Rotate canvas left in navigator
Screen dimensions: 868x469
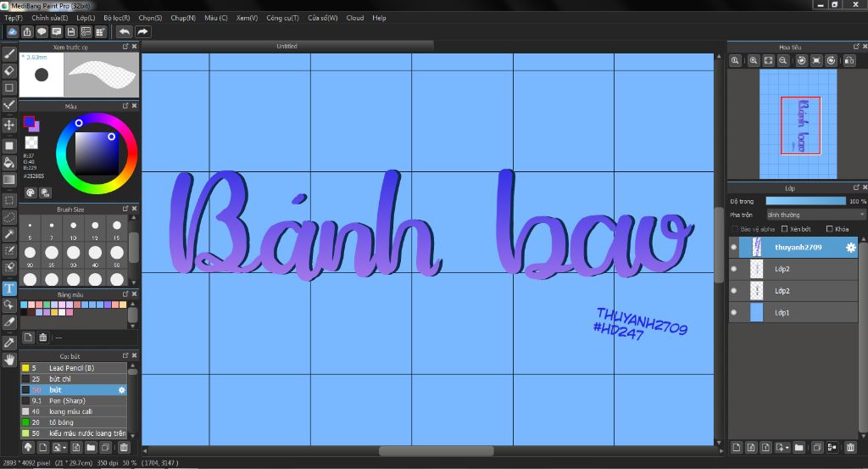pos(801,61)
